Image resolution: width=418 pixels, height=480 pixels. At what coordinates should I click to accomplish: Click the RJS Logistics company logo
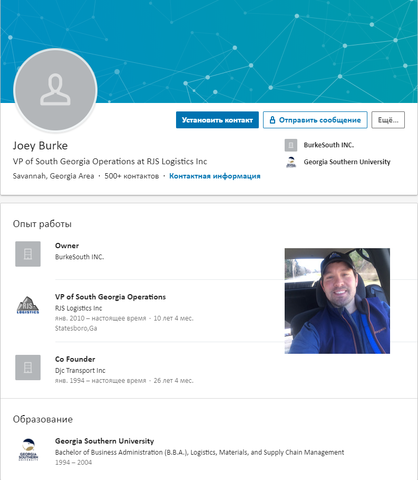point(28,305)
